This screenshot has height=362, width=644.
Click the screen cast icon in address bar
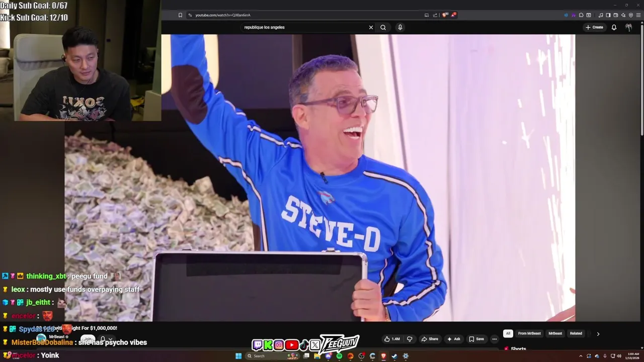427,15
